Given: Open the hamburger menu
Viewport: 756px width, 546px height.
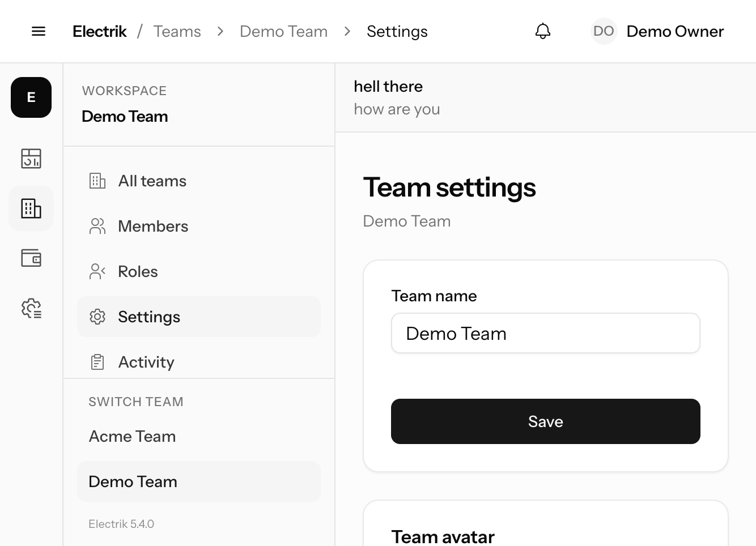Looking at the screenshot, I should pyautogui.click(x=39, y=31).
